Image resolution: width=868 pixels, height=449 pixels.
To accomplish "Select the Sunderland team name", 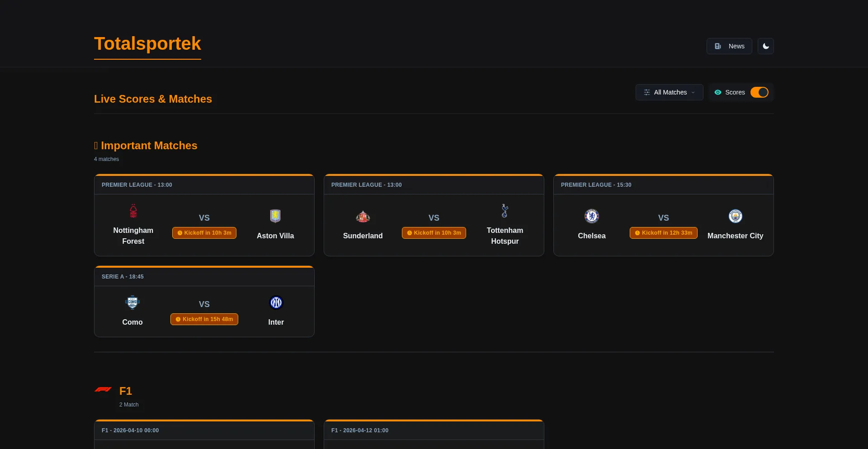I will (363, 236).
